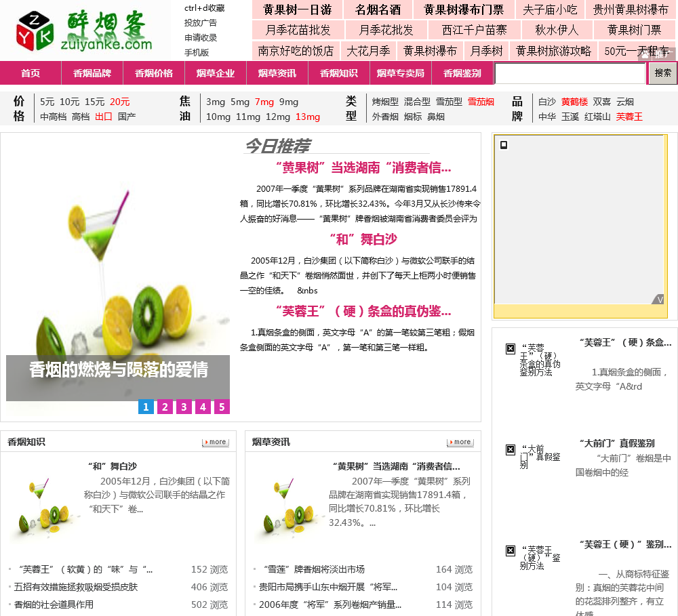Click the 搜索 button

point(663,73)
